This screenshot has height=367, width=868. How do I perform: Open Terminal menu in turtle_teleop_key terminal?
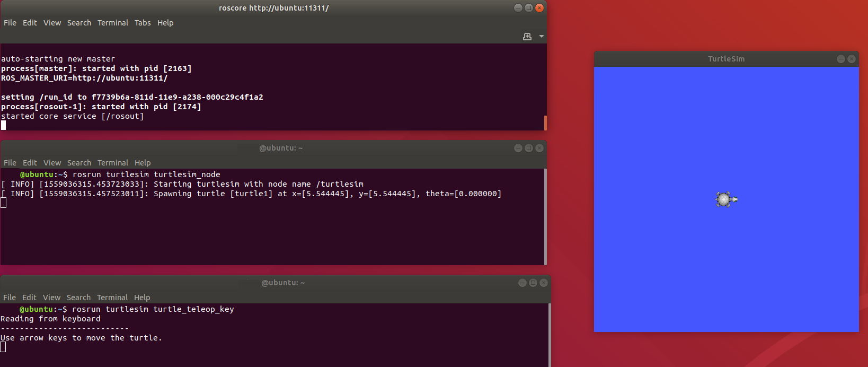tap(112, 298)
